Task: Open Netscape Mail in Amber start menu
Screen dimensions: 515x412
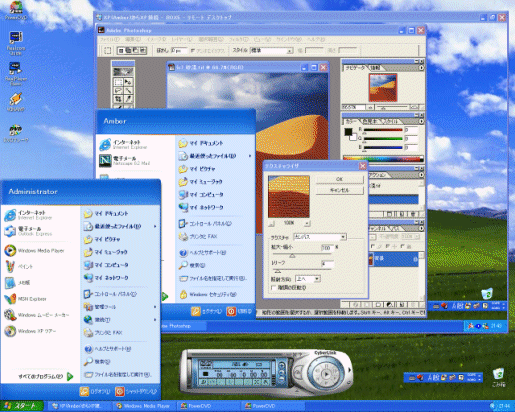Action: pyautogui.click(x=125, y=161)
